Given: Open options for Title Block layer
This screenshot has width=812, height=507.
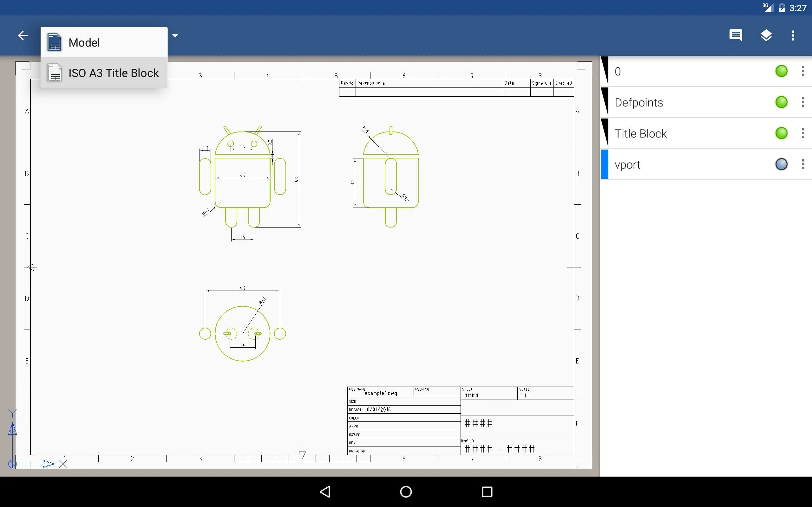Looking at the screenshot, I should 802,133.
